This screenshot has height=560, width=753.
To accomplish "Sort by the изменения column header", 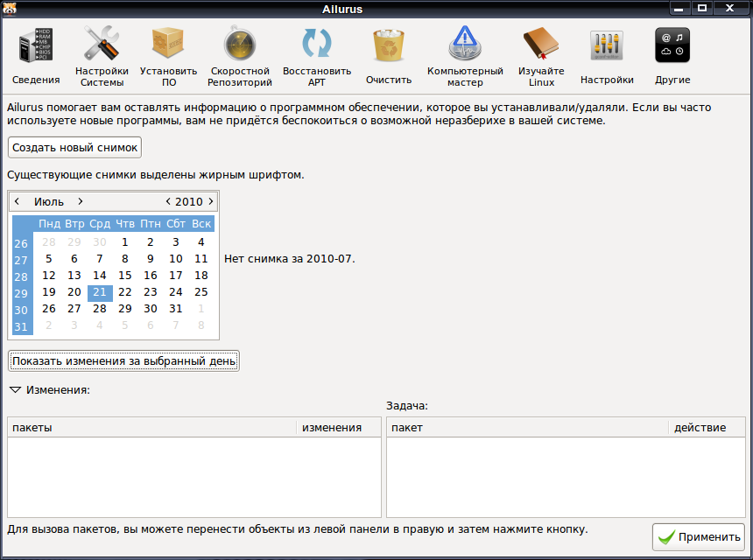I will point(339,427).
